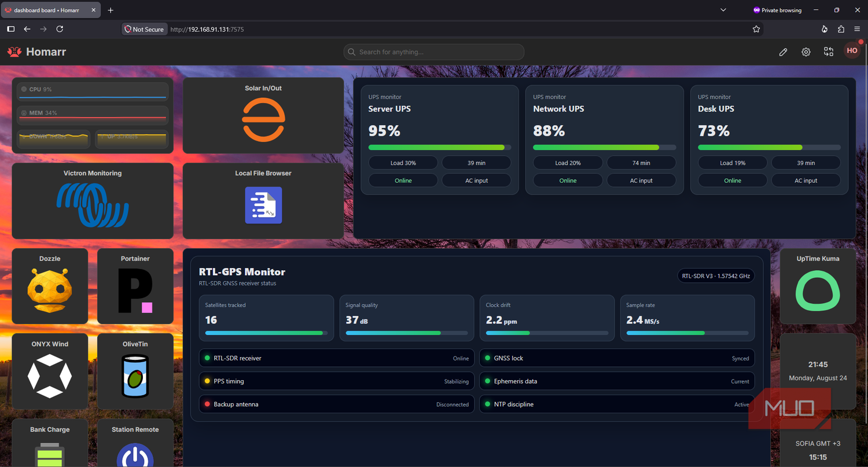Click the Server UPS Load 30% pill
This screenshot has height=467, width=868.
[x=403, y=163]
